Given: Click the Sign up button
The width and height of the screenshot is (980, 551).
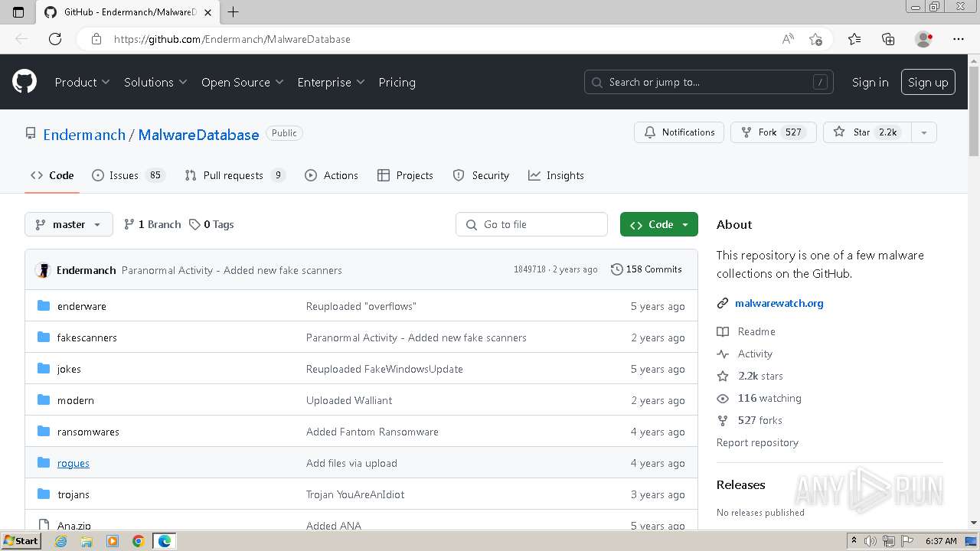Looking at the screenshot, I should [x=928, y=82].
